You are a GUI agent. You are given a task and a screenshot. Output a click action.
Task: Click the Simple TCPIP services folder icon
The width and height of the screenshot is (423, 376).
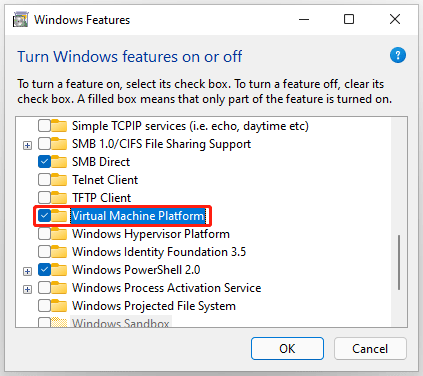point(59,126)
